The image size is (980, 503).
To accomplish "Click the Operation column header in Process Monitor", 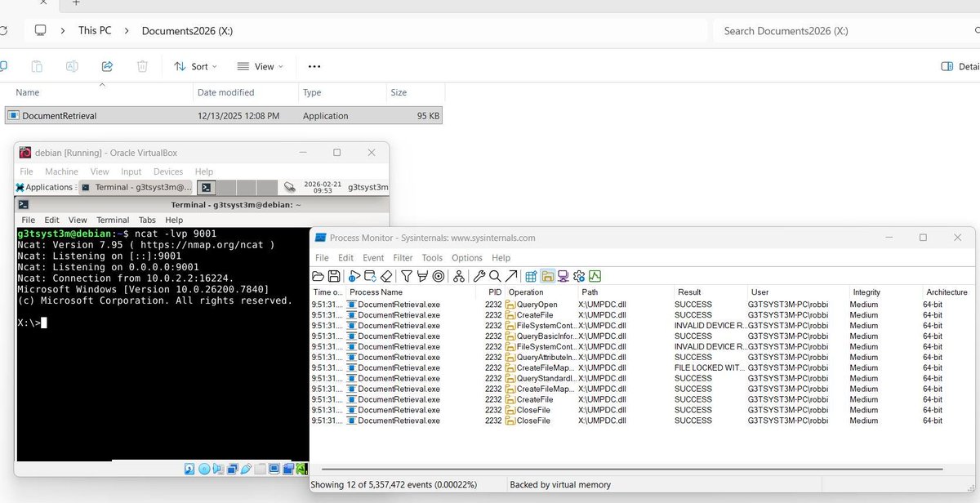I will click(525, 292).
